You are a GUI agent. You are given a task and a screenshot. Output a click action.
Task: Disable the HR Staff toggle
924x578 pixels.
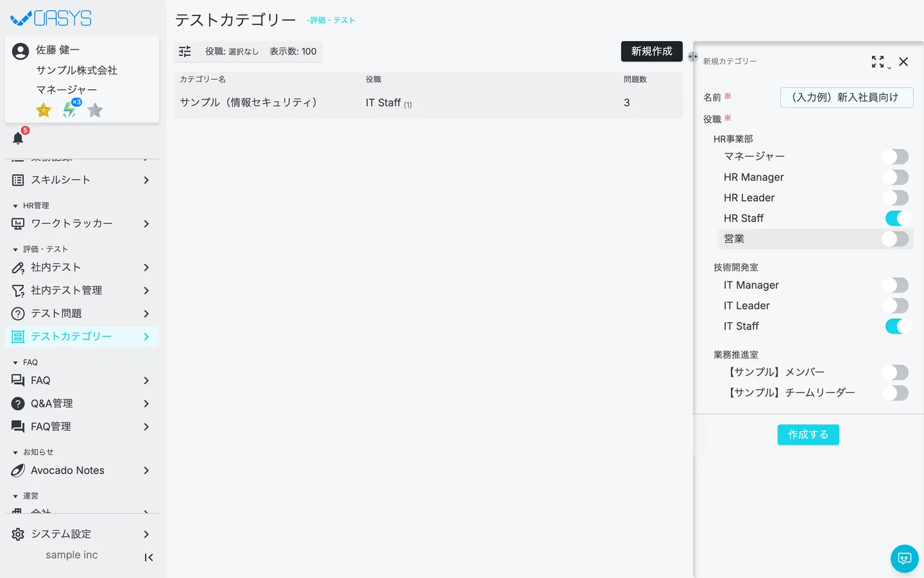click(x=898, y=218)
